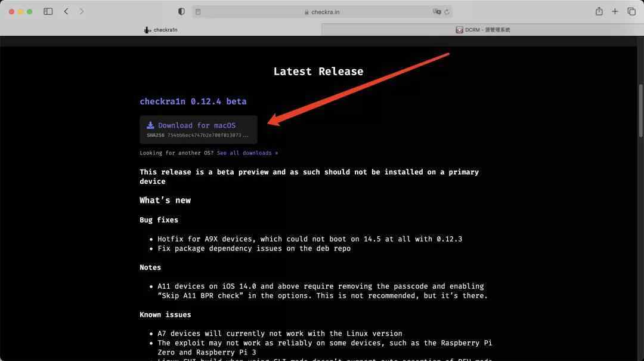
Task: Open the Share menu icon
Action: 599,11
